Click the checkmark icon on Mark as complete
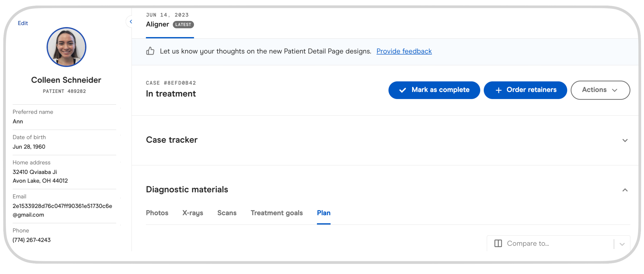 point(403,90)
